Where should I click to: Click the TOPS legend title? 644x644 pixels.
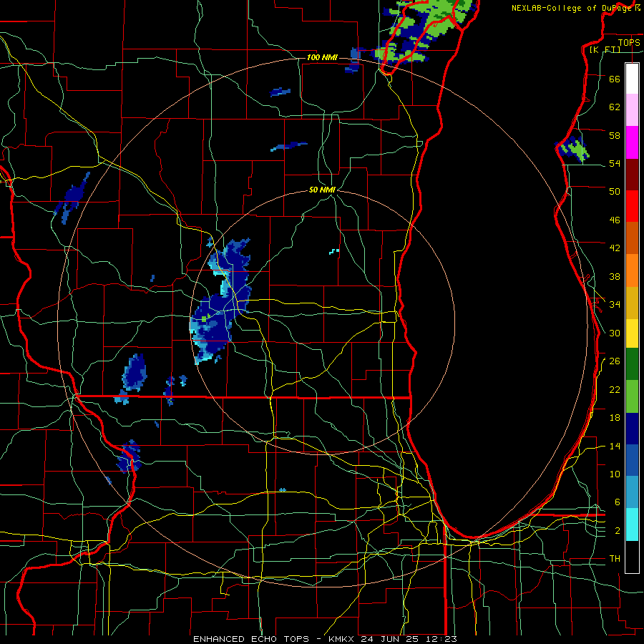coord(629,42)
